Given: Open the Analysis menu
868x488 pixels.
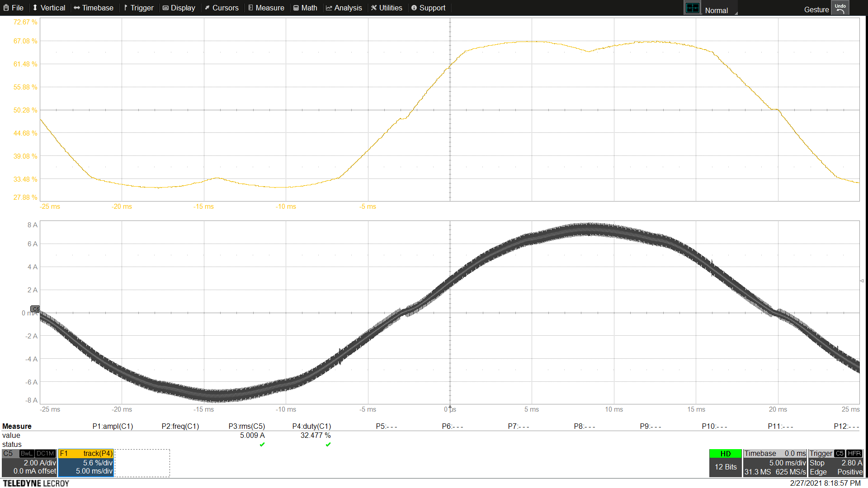Looking at the screenshot, I should (344, 8).
